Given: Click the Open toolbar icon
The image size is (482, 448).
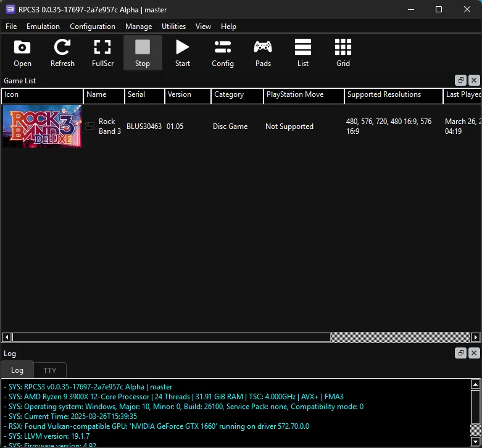Looking at the screenshot, I should (22, 53).
